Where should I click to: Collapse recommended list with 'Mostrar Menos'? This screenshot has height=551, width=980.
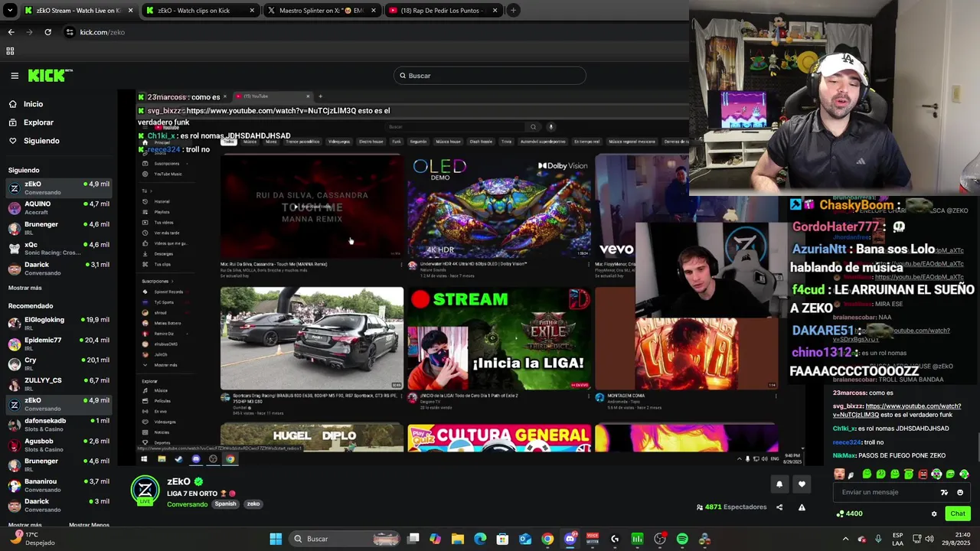pos(89,525)
